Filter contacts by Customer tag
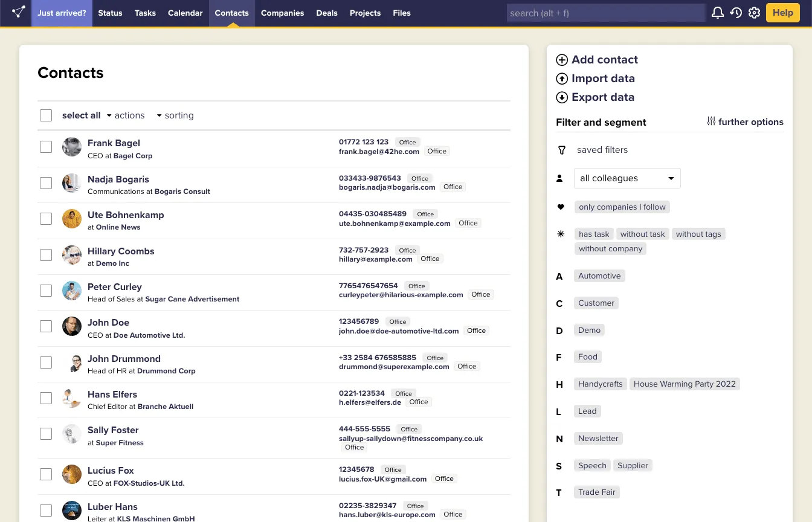Viewport: 812px width, 522px height. [596, 303]
